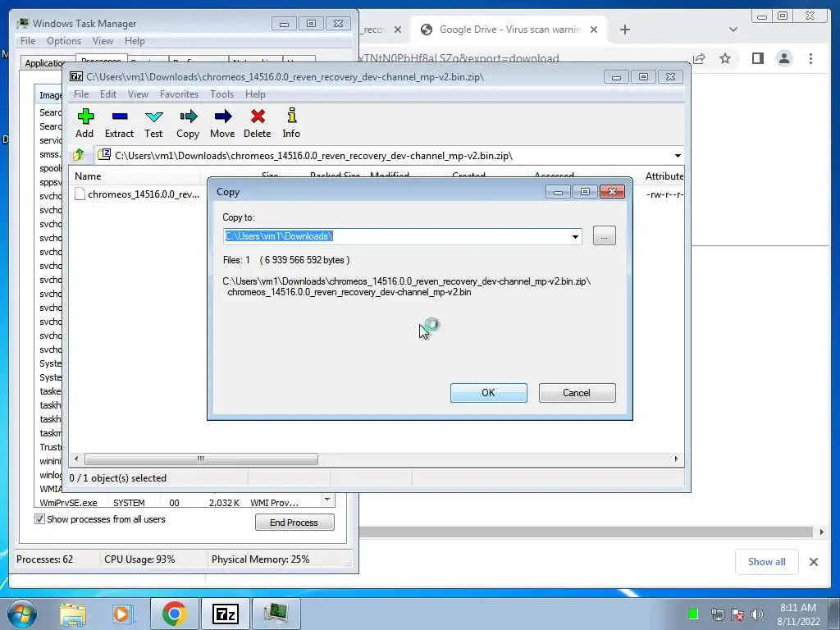The height and width of the screenshot is (630, 840).
Task: Browse for destination folder with ... button
Action: (x=605, y=236)
